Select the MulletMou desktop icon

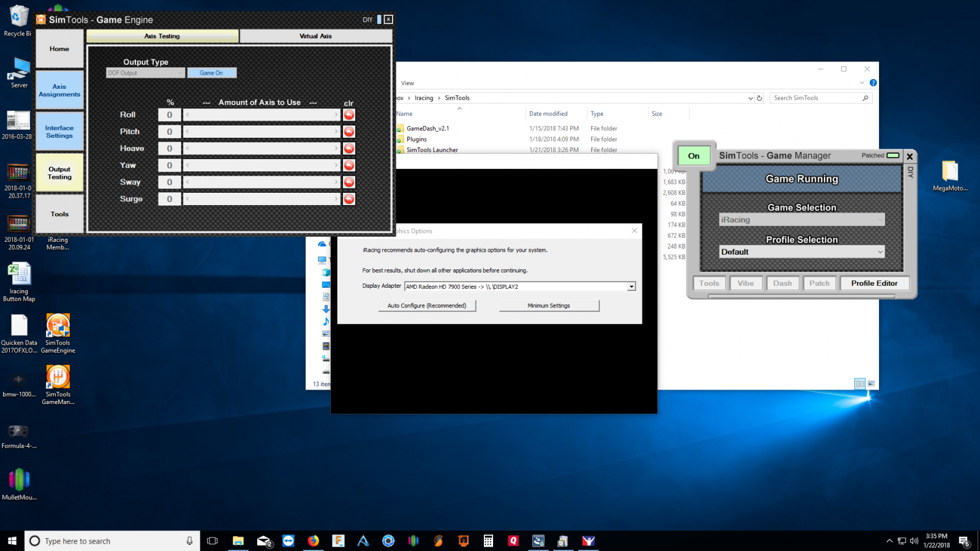pyautogui.click(x=19, y=484)
